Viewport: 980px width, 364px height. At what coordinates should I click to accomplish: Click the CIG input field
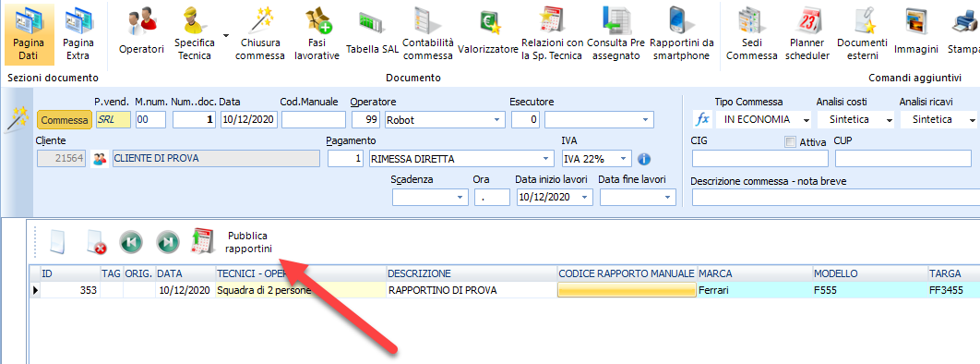tap(760, 159)
